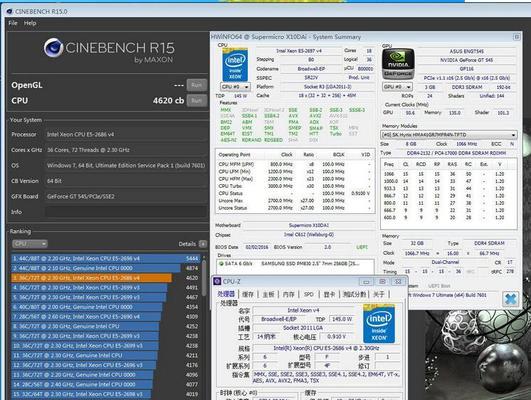This screenshot has height=400, width=531.
Task: Click the 32 GB memory size field
Action: [x=417, y=243]
